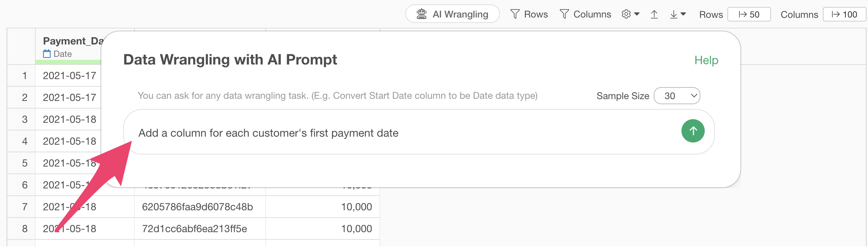Expand the gear dropdown arrow
Image resolution: width=868 pixels, height=250 pixels.
click(x=637, y=14)
